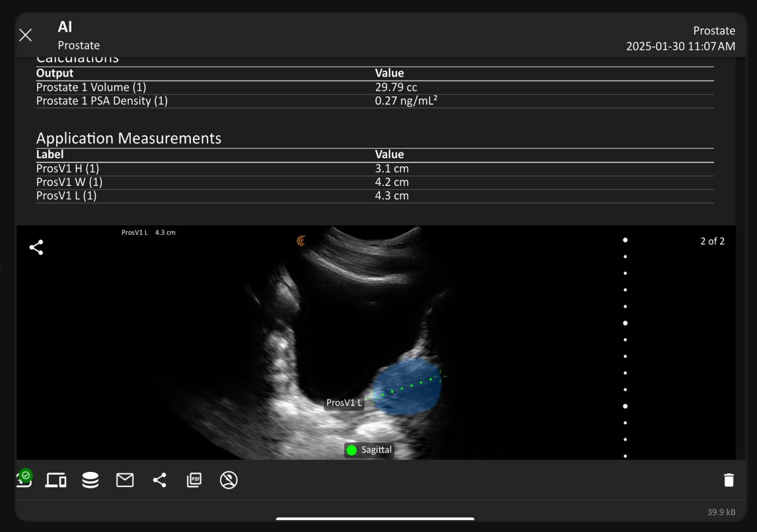Email the prostate study report
This screenshot has width=757, height=532.
tap(125, 480)
